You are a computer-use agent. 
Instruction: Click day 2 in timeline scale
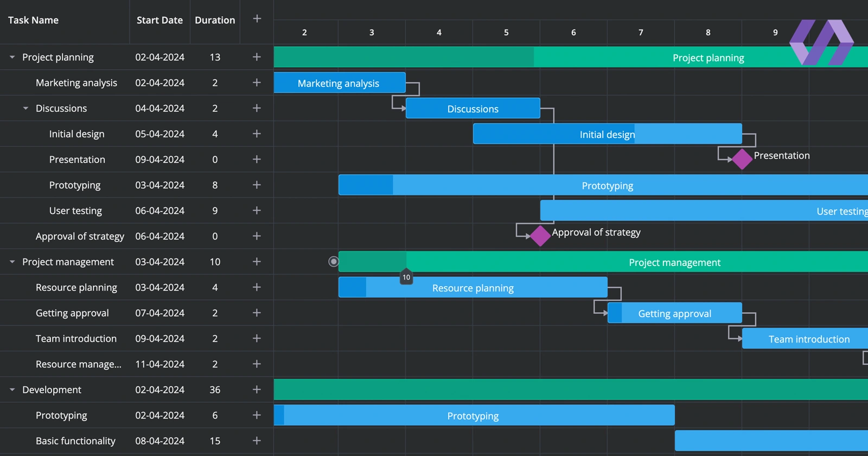click(304, 32)
